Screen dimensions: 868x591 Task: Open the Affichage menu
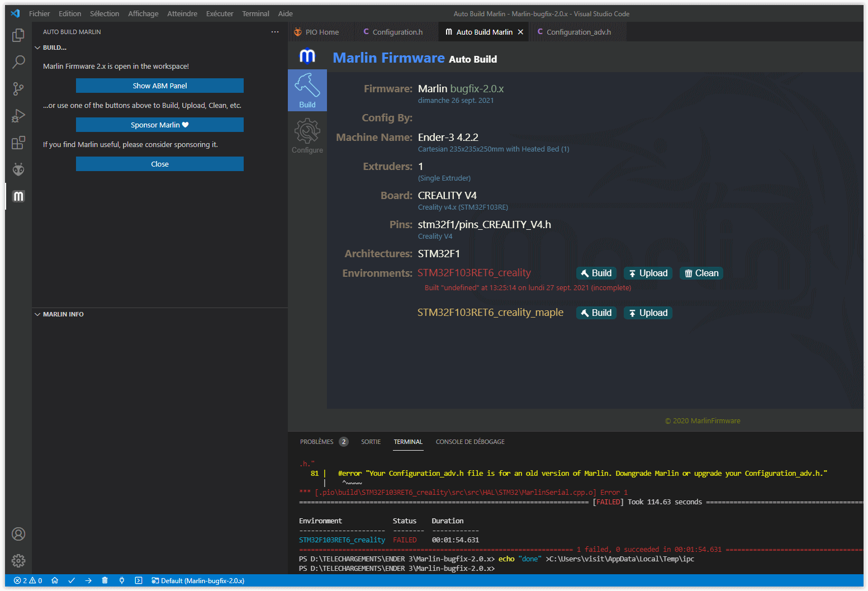coord(143,13)
